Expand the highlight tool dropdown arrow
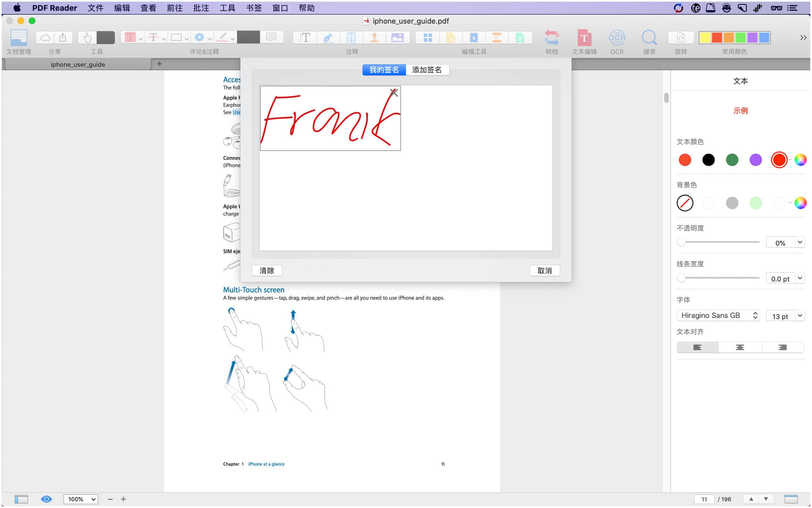Image resolution: width=812 pixels, height=508 pixels. point(141,38)
